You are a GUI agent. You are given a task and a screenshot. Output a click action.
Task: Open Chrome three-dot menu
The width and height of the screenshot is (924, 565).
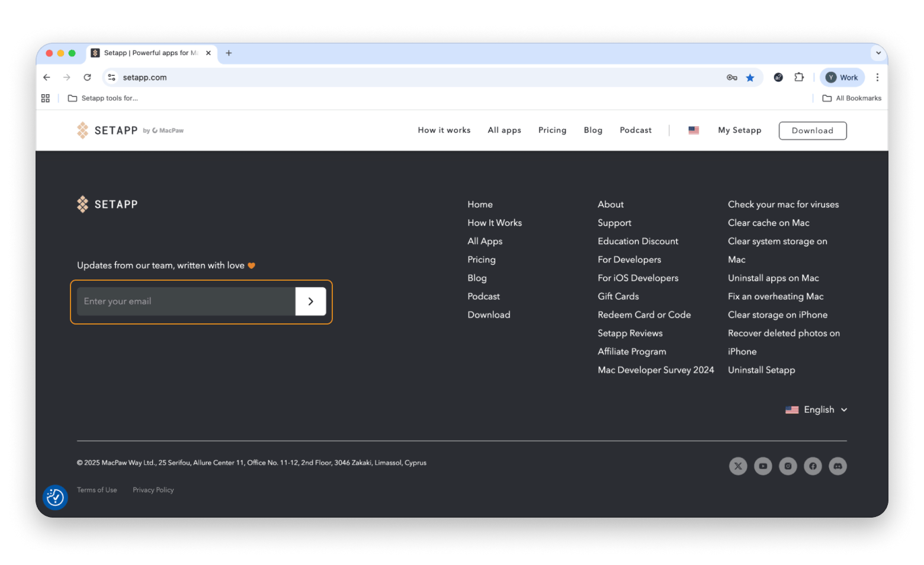click(877, 78)
